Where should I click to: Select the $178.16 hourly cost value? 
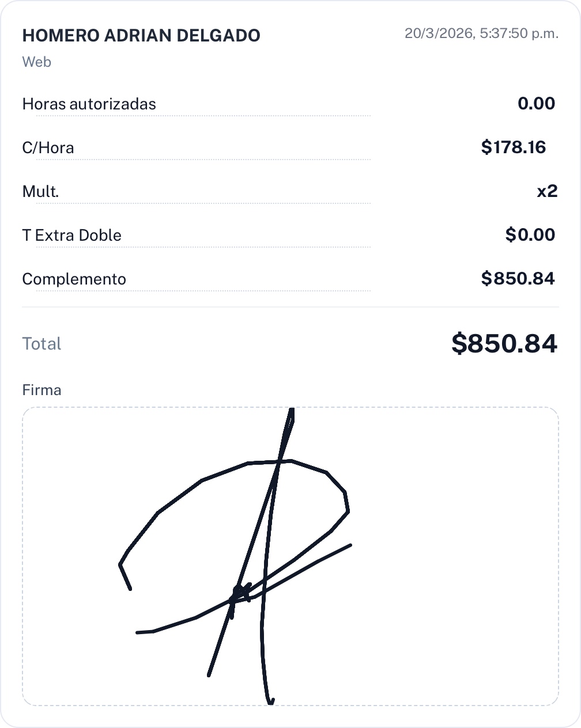(x=513, y=147)
